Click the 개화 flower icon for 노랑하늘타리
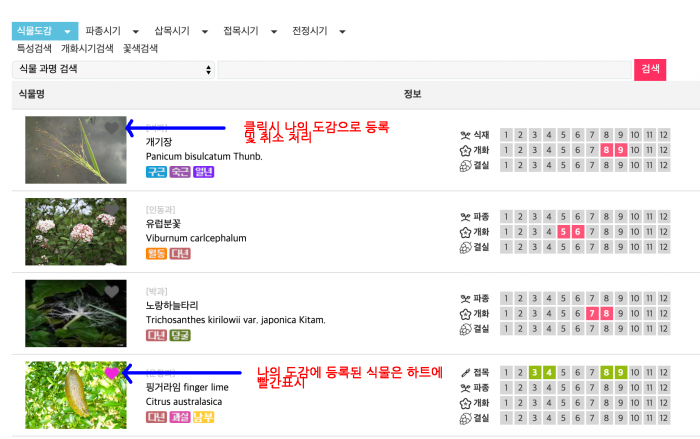This screenshot has height=439, width=700. click(464, 314)
